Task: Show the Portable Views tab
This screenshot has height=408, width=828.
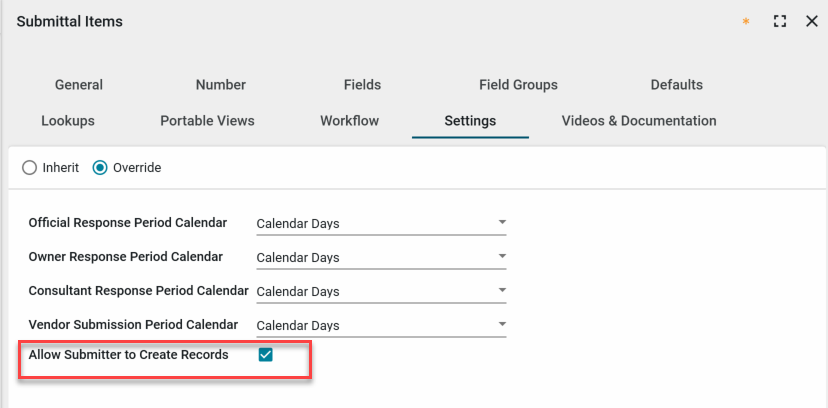Action: point(207,121)
